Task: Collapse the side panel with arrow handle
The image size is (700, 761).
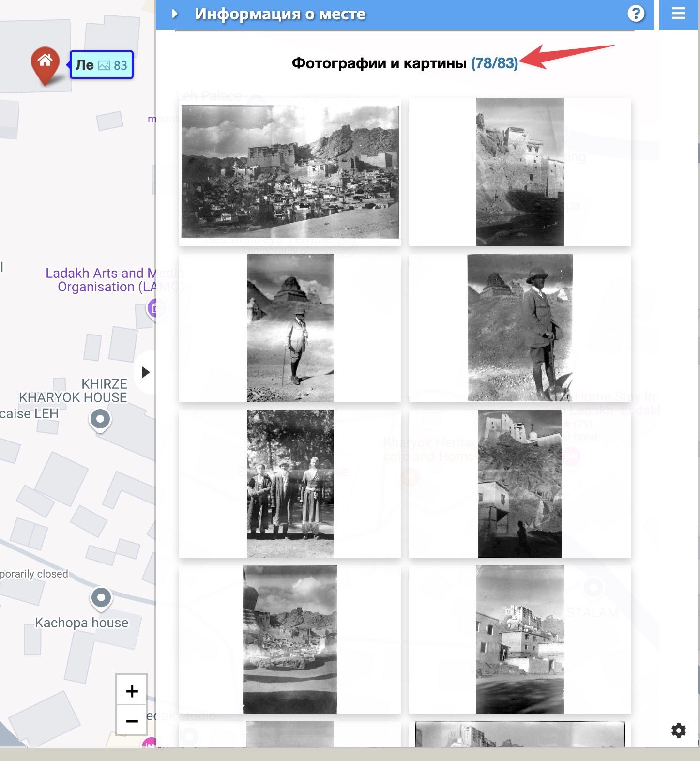Action: tap(145, 372)
